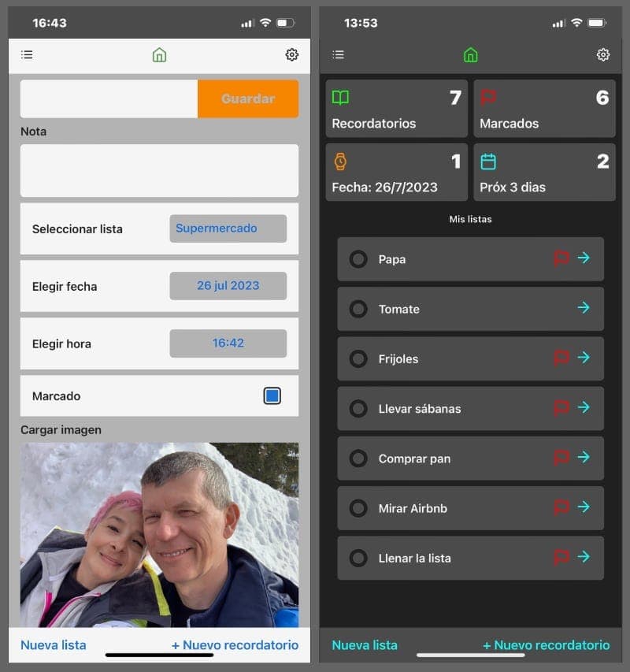Open the time picker showing 16:42
This screenshot has width=630, height=672.
pyautogui.click(x=228, y=343)
